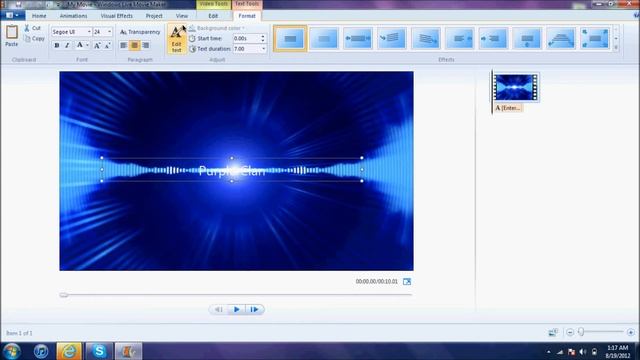Align text right
640x360 pixels.
click(x=145, y=45)
